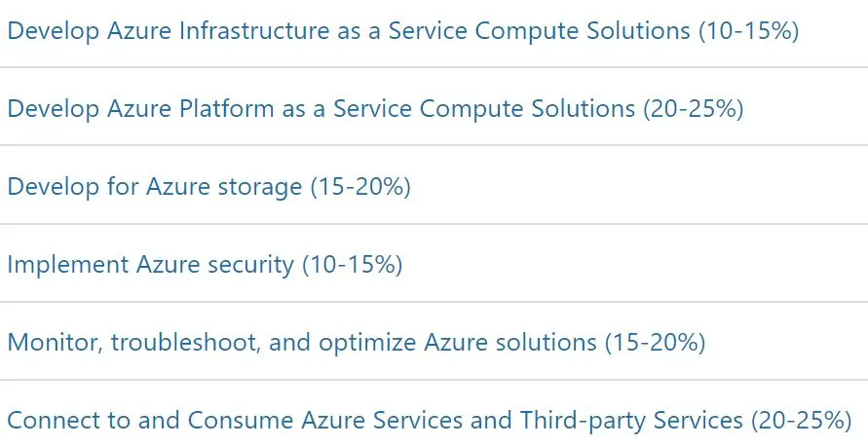Click the (10-15%) weight beside Azure security
The image size is (868, 447).
tap(352, 265)
